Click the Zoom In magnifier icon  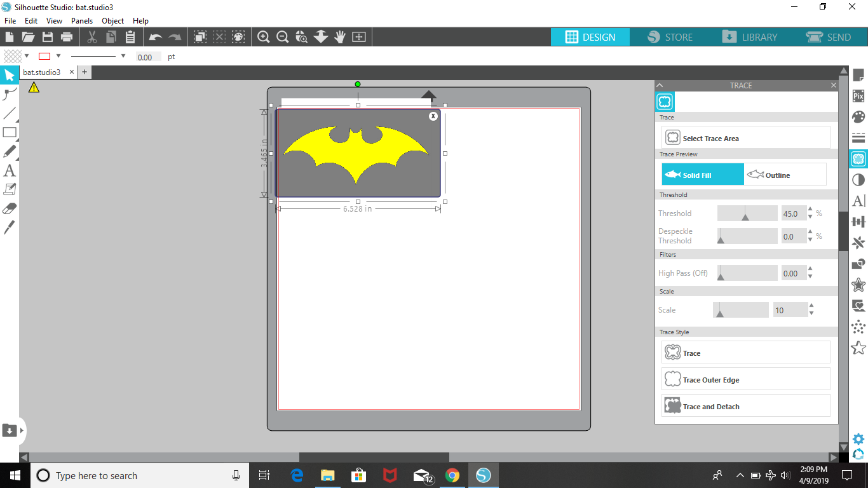pyautogui.click(x=264, y=37)
